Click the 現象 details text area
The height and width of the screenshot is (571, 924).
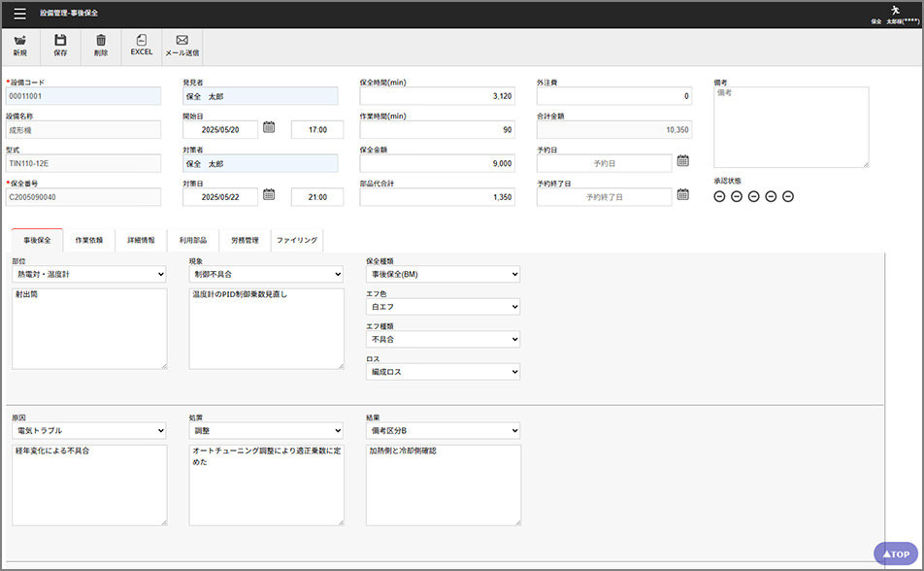(x=266, y=329)
